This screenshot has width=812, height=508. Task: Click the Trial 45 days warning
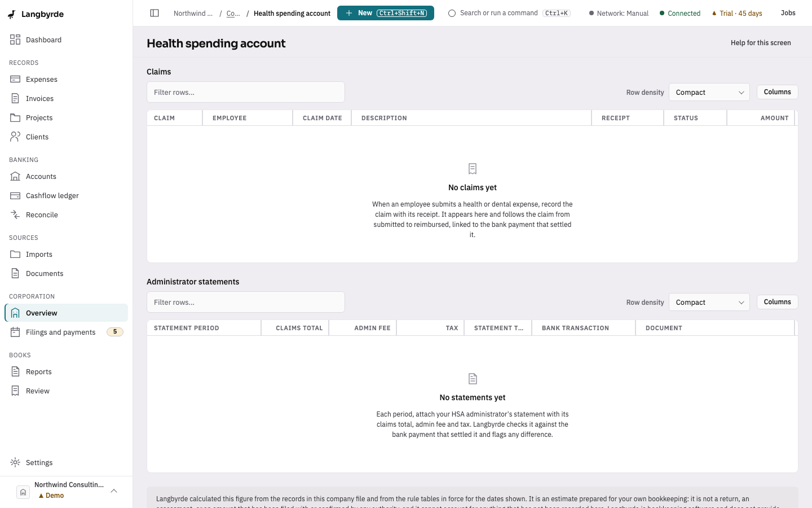[x=737, y=14]
